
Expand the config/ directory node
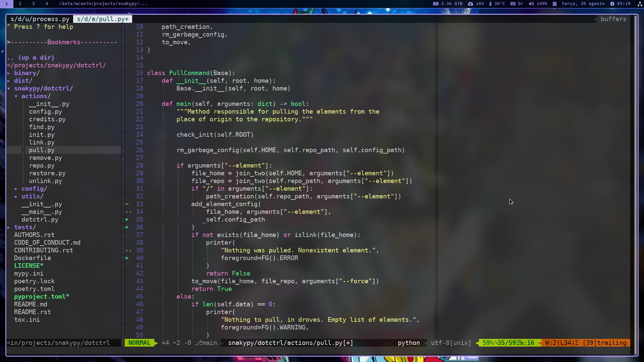pos(16,189)
